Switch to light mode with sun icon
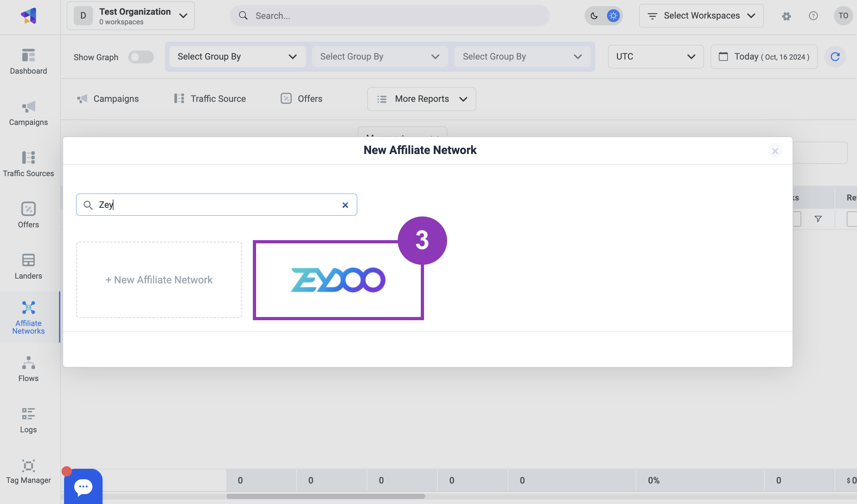 click(613, 16)
